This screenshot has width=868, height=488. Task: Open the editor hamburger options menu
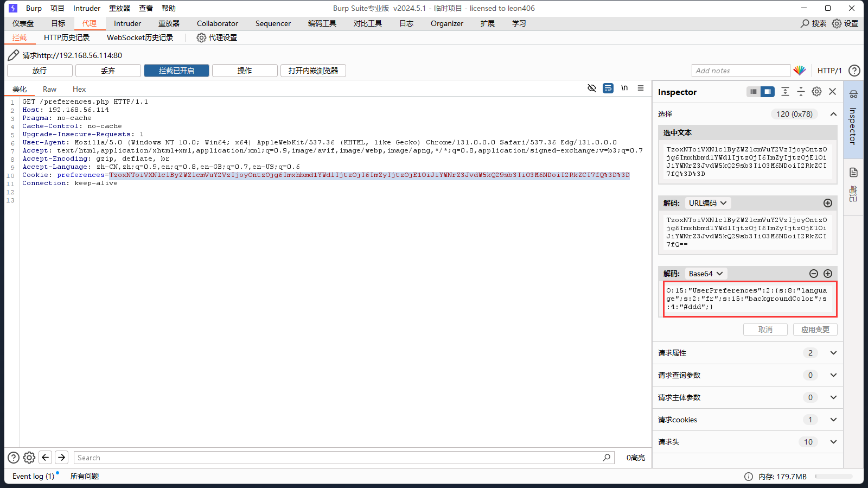641,88
